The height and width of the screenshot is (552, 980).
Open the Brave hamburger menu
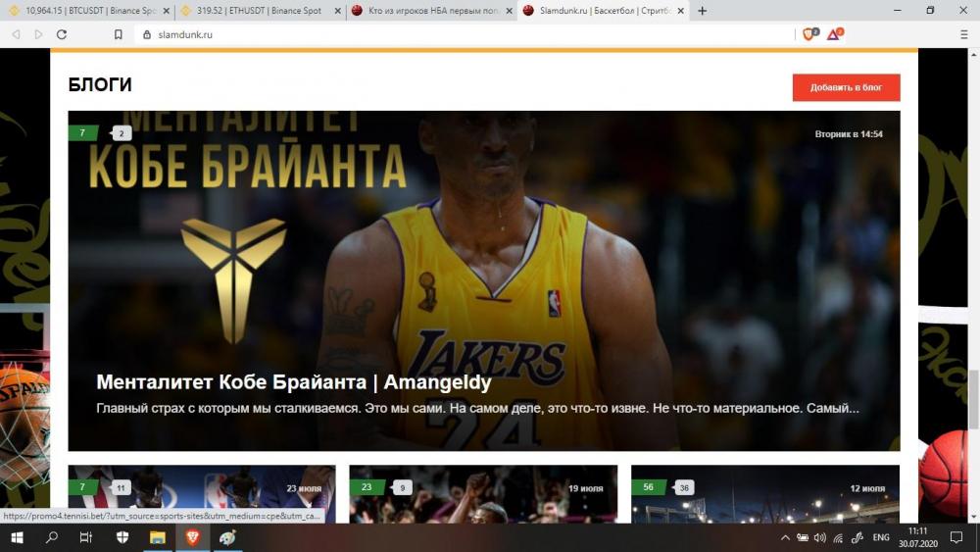[963, 34]
